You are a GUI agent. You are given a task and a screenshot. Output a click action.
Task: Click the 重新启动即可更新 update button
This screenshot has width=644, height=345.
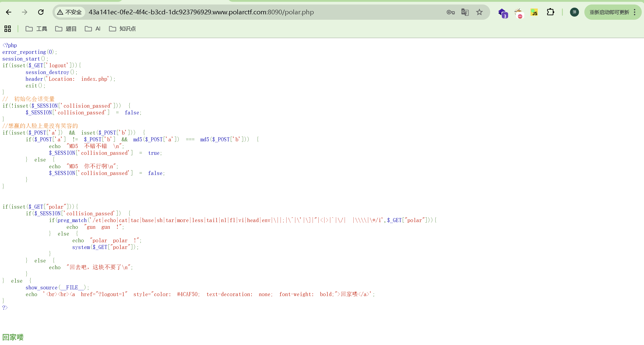tap(609, 12)
